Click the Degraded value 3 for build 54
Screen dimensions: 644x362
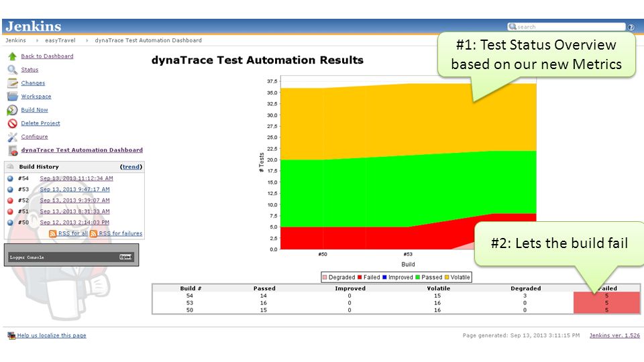[x=525, y=296]
